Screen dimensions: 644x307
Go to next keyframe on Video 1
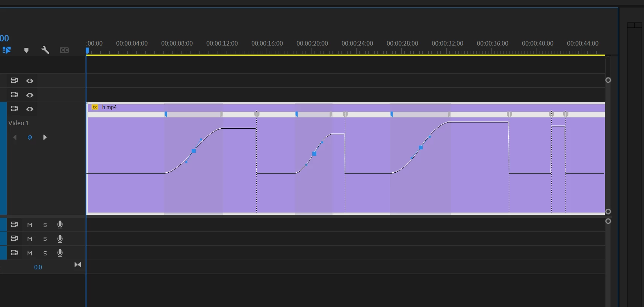pyautogui.click(x=45, y=137)
